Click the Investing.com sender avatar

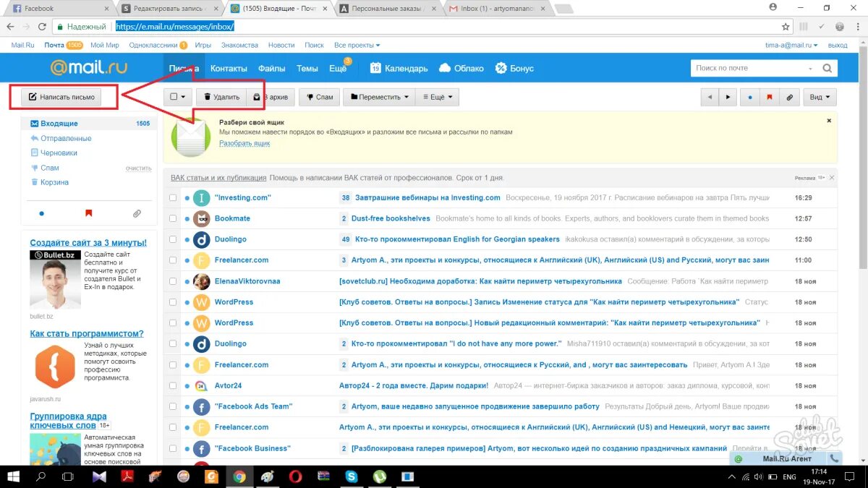(202, 197)
